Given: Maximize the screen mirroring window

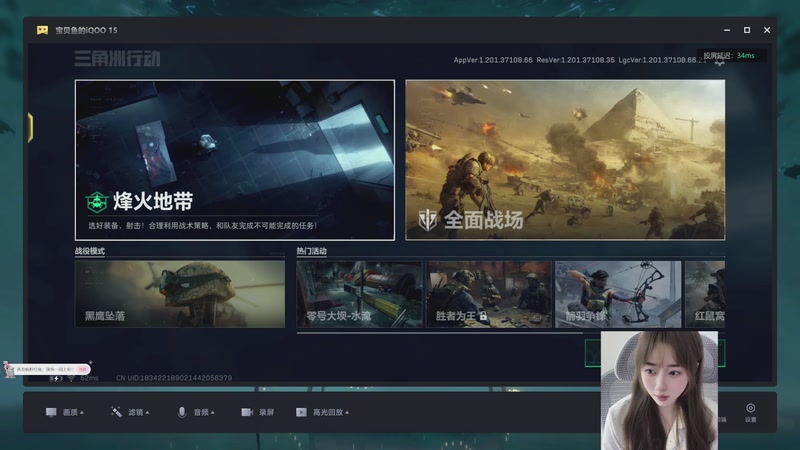Looking at the screenshot, I should pyautogui.click(x=747, y=30).
